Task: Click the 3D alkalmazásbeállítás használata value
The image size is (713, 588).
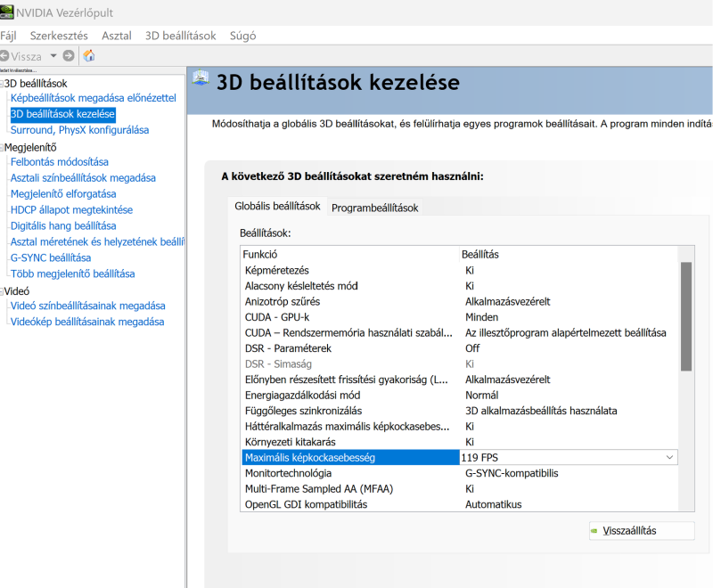Action: tap(541, 411)
